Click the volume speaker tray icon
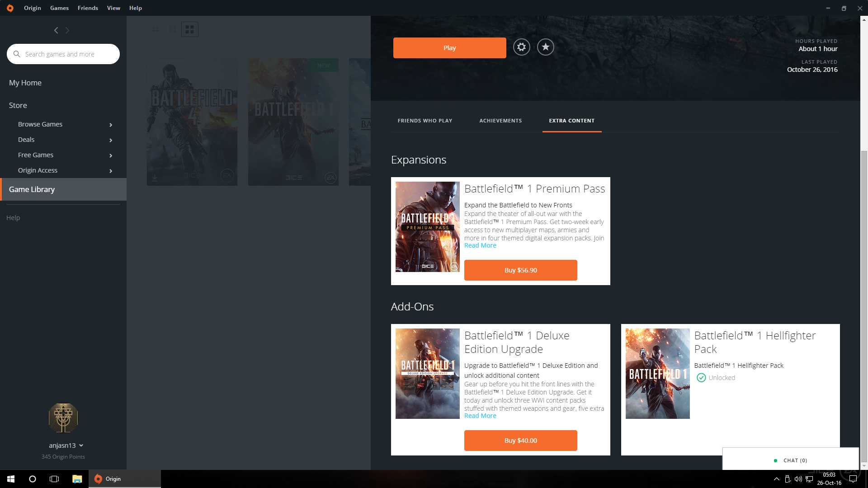This screenshot has width=868, height=488. 798,479
